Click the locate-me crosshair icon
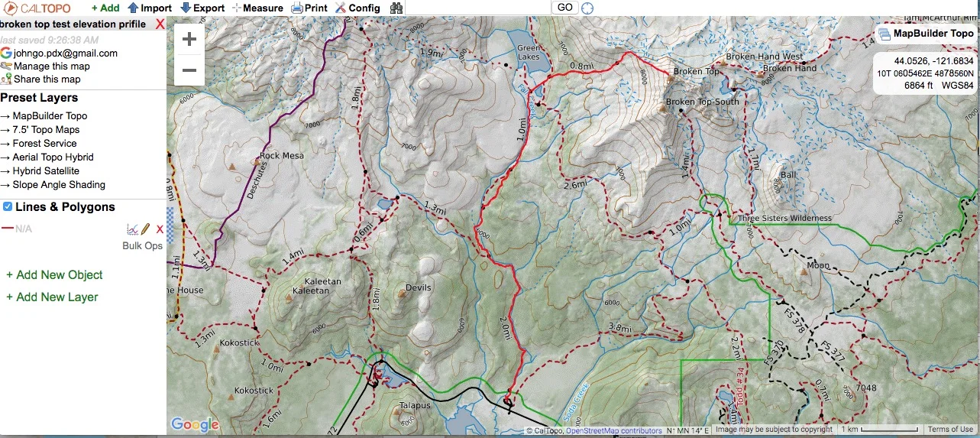The height and width of the screenshot is (438, 980). tap(587, 8)
